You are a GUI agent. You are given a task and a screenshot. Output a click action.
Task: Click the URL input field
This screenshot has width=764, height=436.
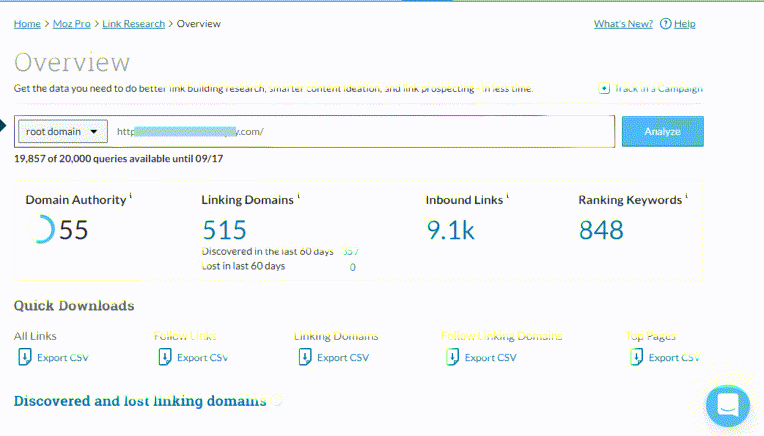tap(361, 132)
